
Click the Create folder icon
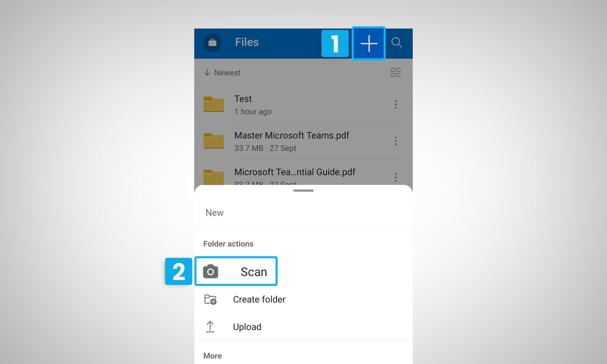coord(210,300)
